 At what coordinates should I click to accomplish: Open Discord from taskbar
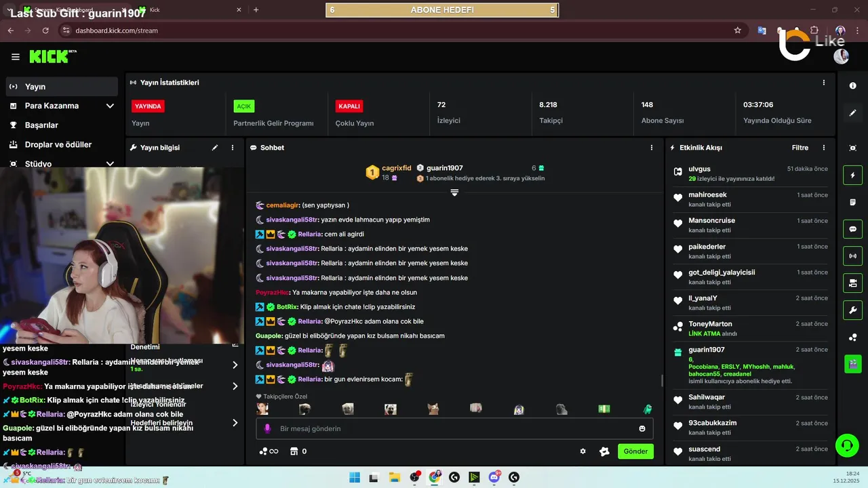(x=494, y=477)
